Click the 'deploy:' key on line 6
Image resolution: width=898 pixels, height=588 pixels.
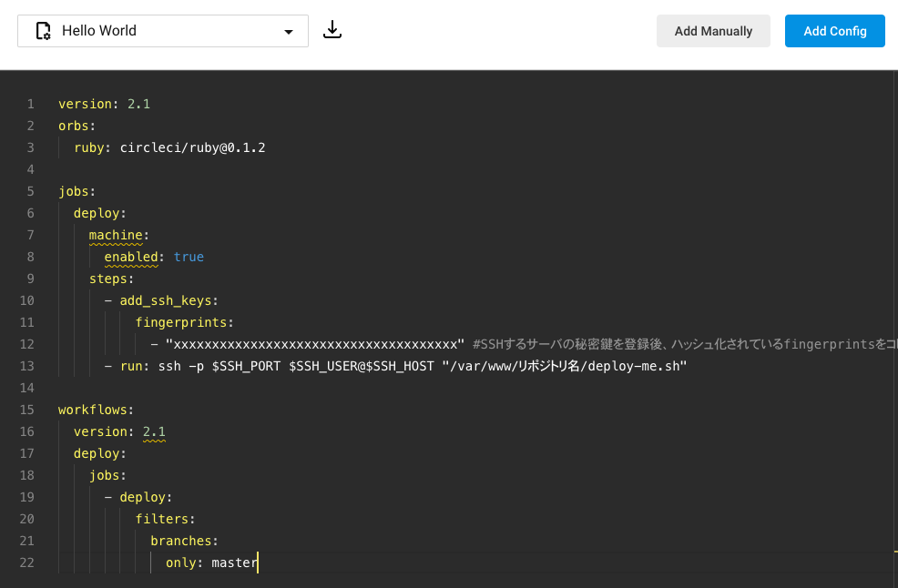click(x=99, y=213)
